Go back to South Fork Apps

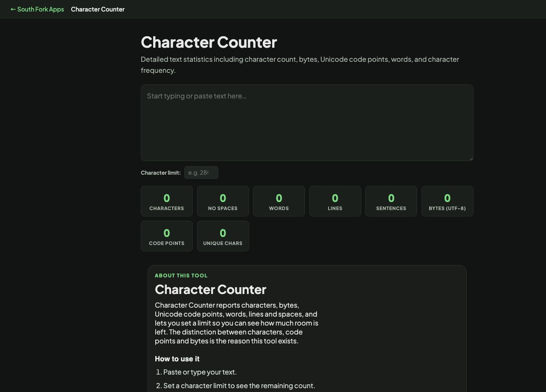(x=37, y=9)
